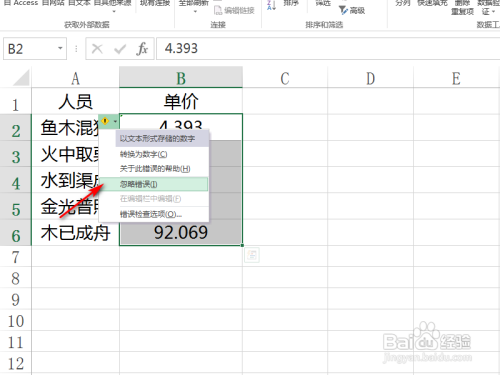Expand the 自其他来源 dropdown arrow
The width and height of the screenshot is (500, 375).
pos(114,11)
